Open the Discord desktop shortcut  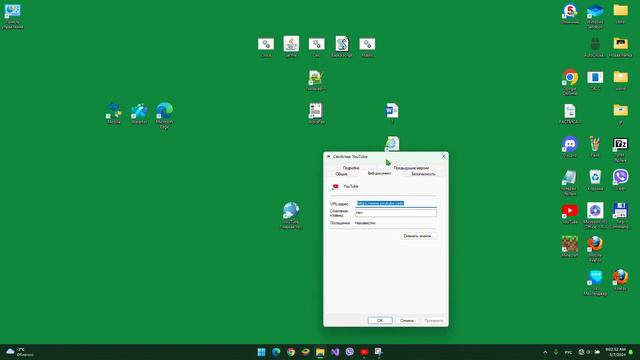pyautogui.click(x=570, y=144)
